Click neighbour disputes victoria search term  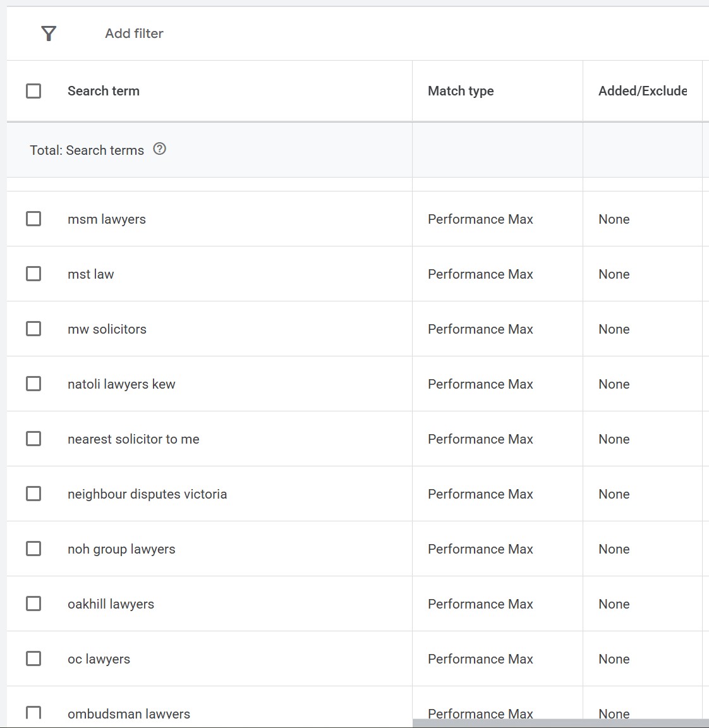coord(147,494)
